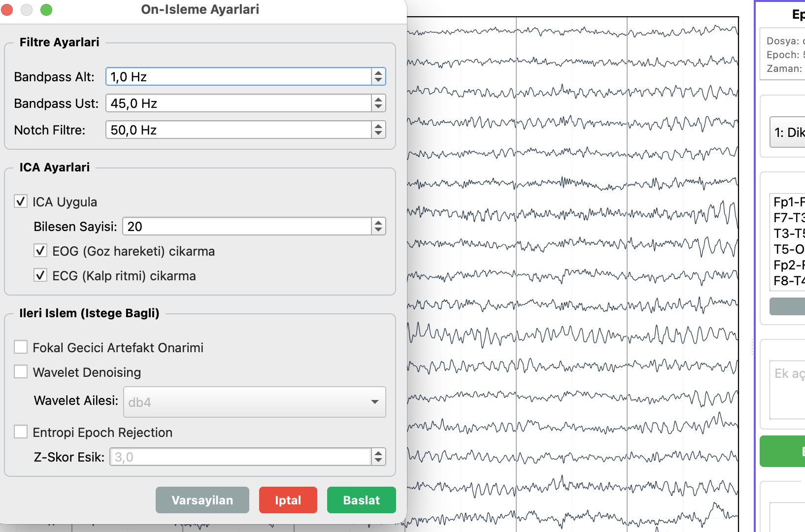
Task: Enable the Wavelet Denoising option
Action: 21,372
